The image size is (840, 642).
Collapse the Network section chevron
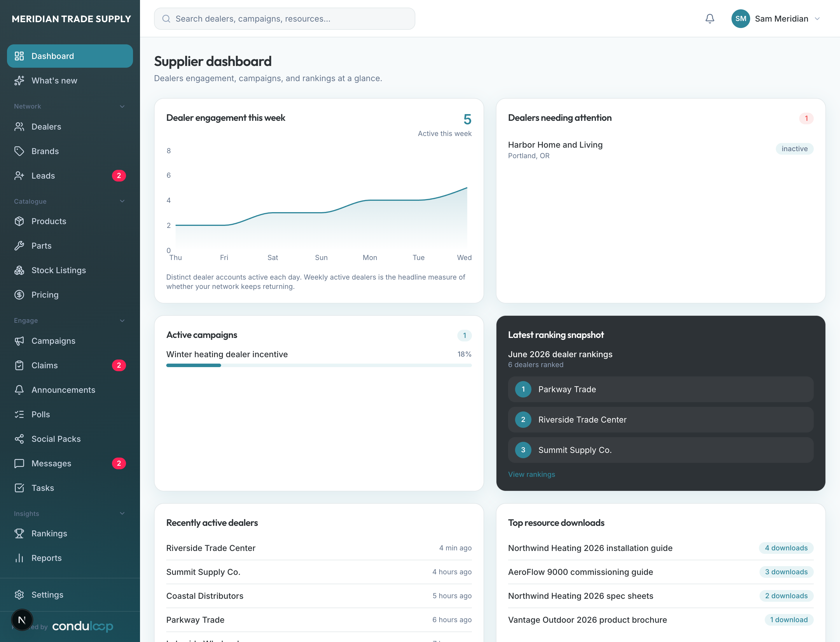(x=122, y=106)
